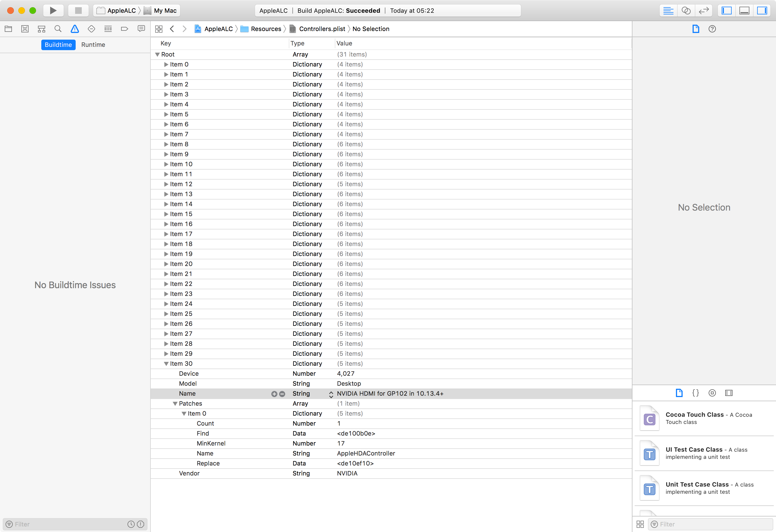Collapse Item 30 dictionary
776x532 pixels.
pos(166,364)
